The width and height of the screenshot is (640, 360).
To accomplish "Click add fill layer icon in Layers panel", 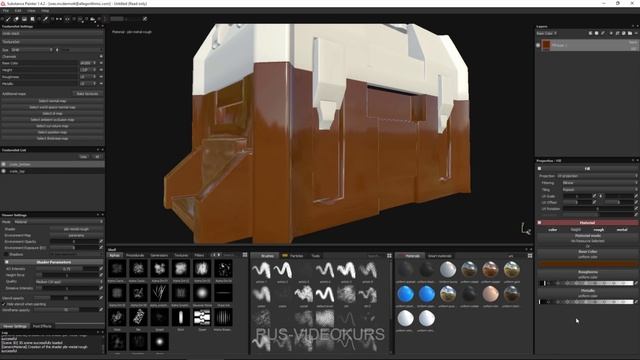I will pyautogui.click(x=596, y=33).
